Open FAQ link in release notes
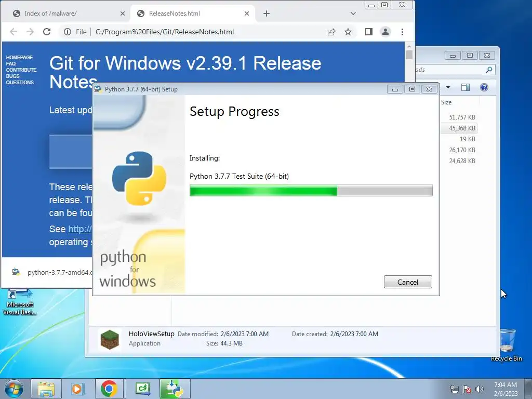532x399 pixels. [x=11, y=63]
